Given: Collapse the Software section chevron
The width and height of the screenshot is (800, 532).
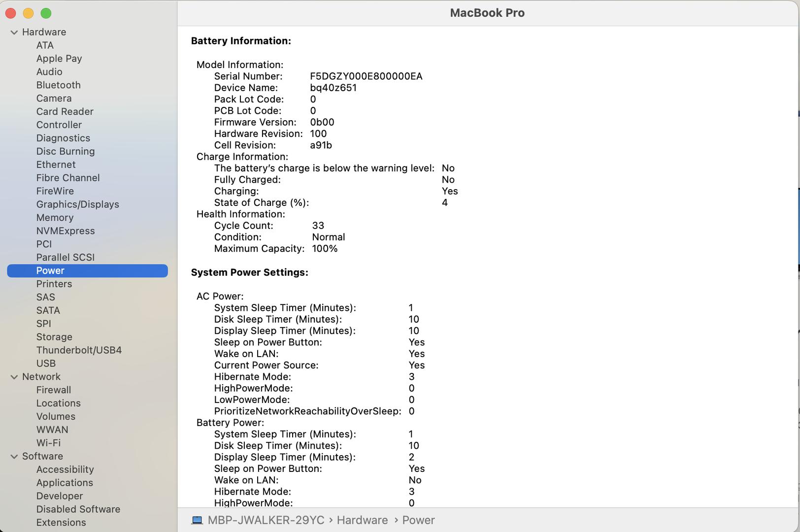Looking at the screenshot, I should (x=14, y=457).
